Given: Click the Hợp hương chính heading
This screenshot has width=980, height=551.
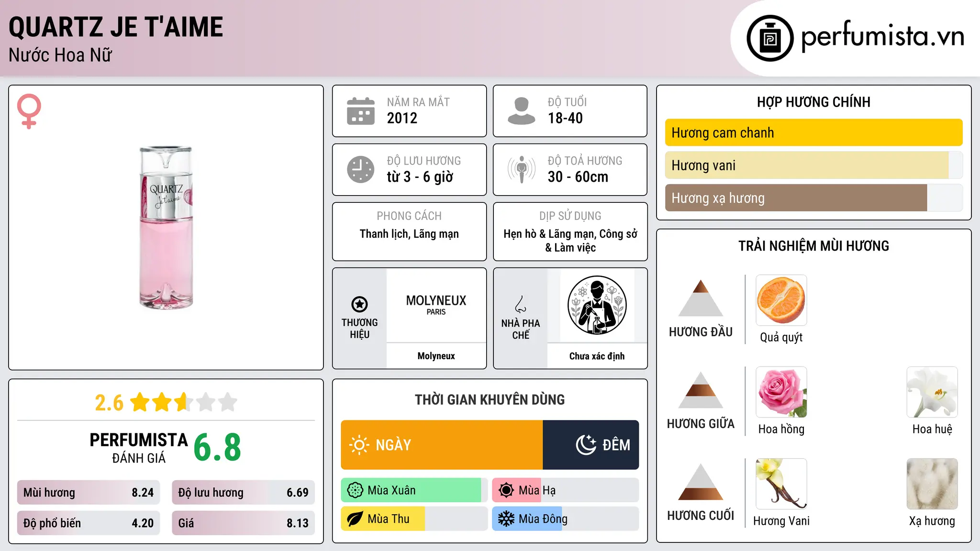Looking at the screenshot, I should click(813, 102).
